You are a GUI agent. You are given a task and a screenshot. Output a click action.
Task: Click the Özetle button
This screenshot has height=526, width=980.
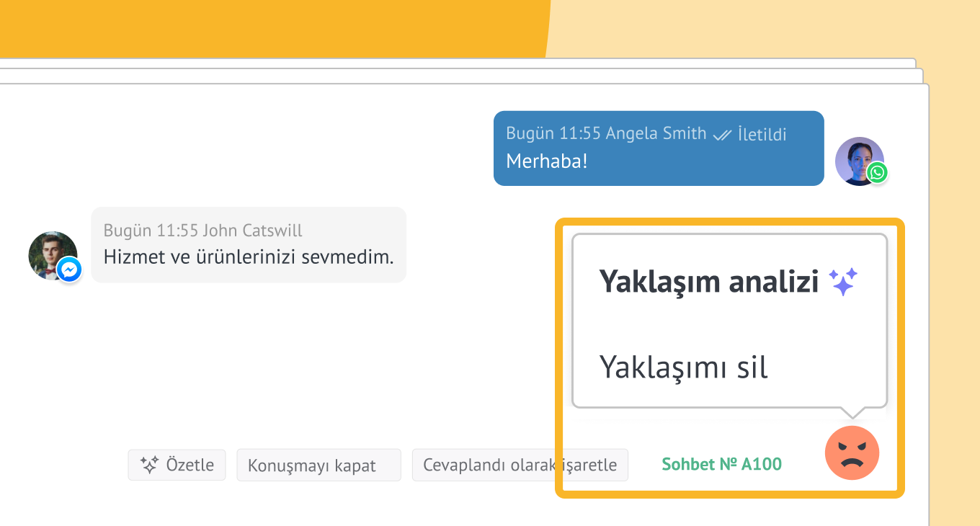click(x=177, y=465)
